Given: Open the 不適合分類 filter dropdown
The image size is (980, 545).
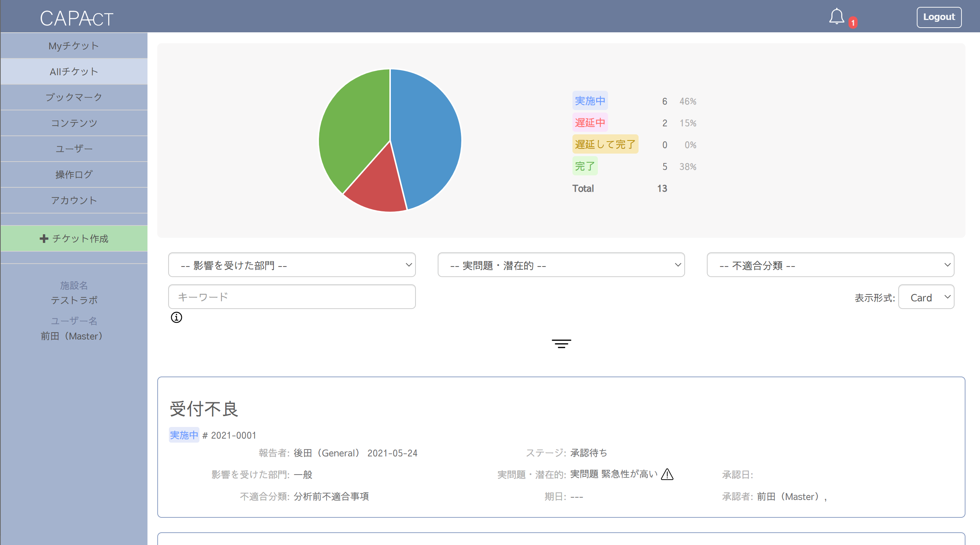Looking at the screenshot, I should [x=830, y=265].
